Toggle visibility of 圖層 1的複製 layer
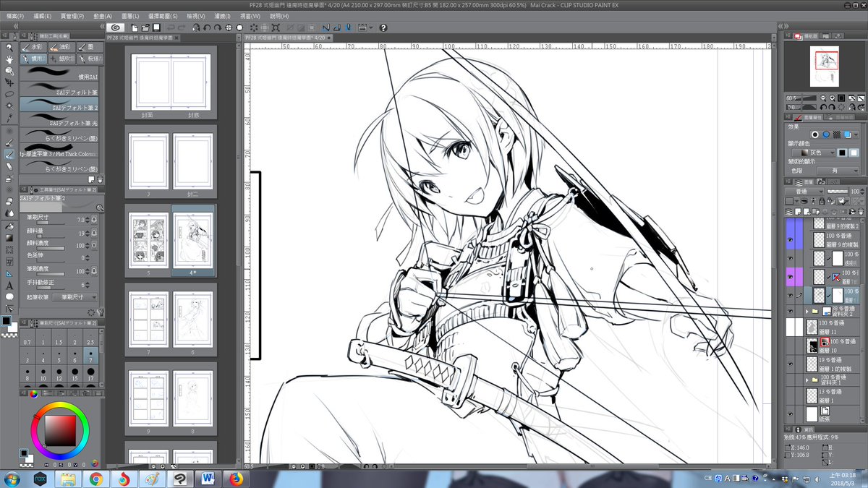The image size is (868, 488). click(x=790, y=363)
